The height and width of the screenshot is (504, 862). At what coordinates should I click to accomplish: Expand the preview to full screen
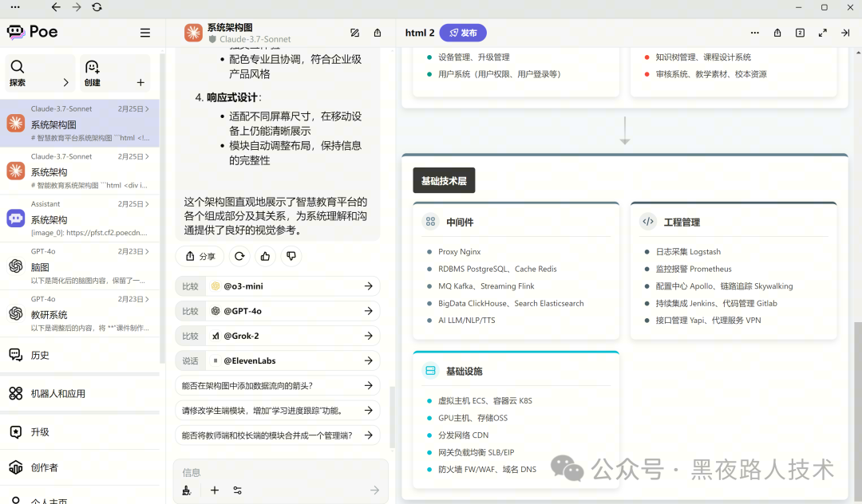[822, 33]
